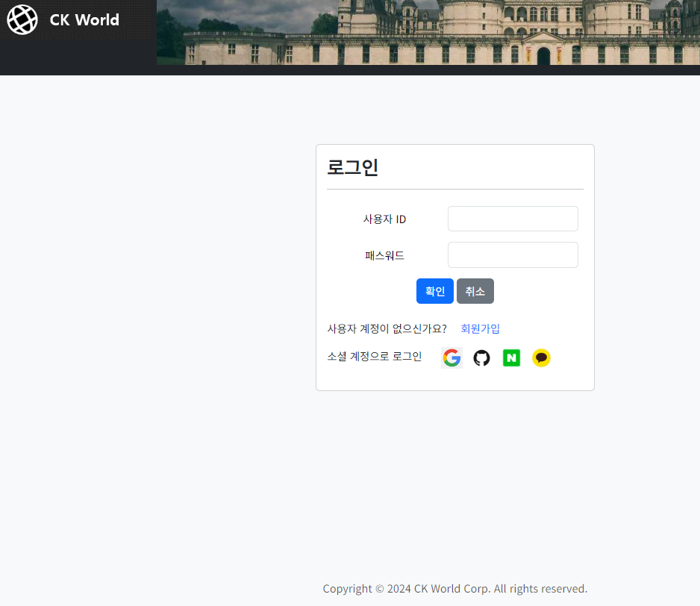Focus the 패스워드 input field
This screenshot has height=606, width=700.
(513, 255)
